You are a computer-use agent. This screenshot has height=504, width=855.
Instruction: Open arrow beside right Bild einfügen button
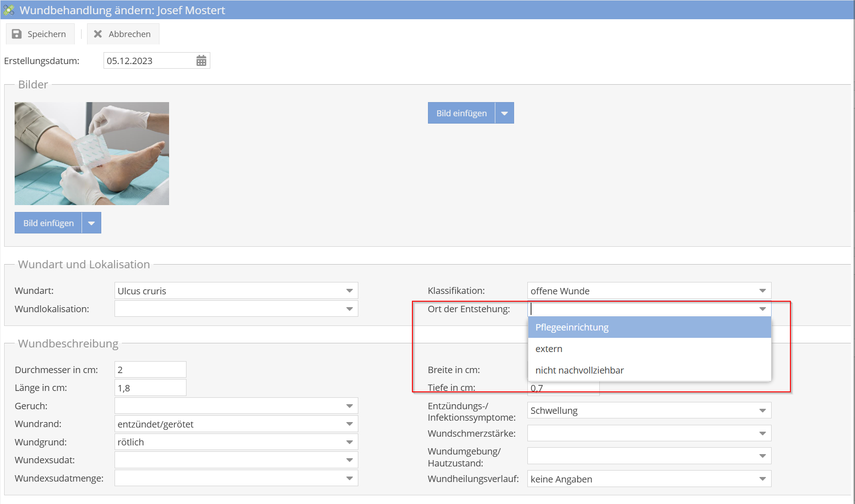(504, 113)
